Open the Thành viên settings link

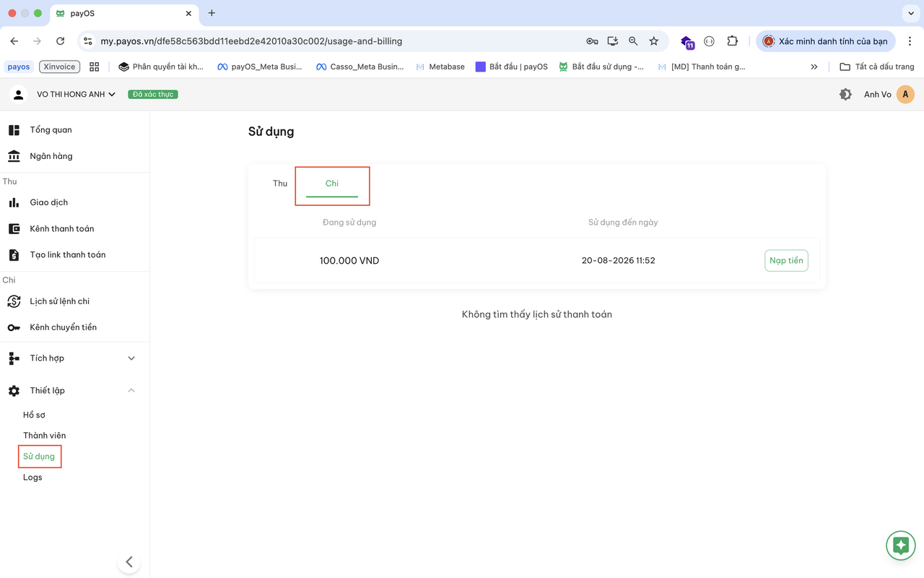click(44, 436)
